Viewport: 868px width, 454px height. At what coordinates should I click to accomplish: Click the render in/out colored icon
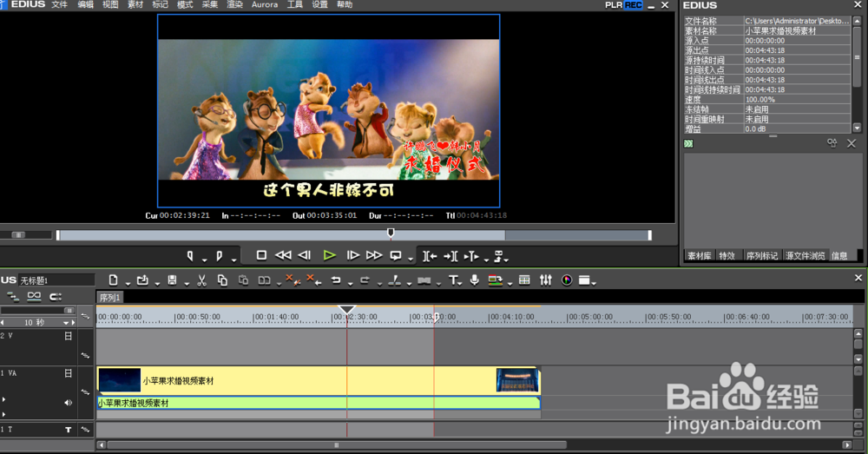pyautogui.click(x=496, y=280)
